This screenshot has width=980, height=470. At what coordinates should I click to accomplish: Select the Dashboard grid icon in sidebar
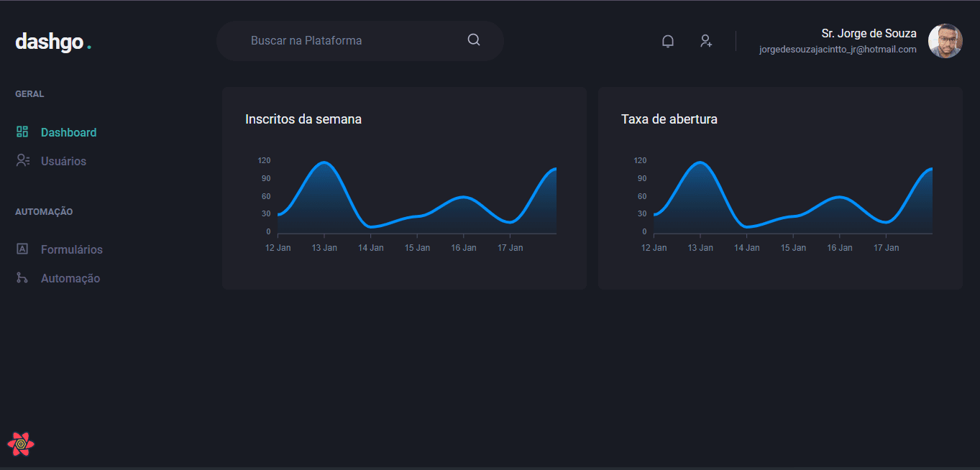click(x=22, y=132)
